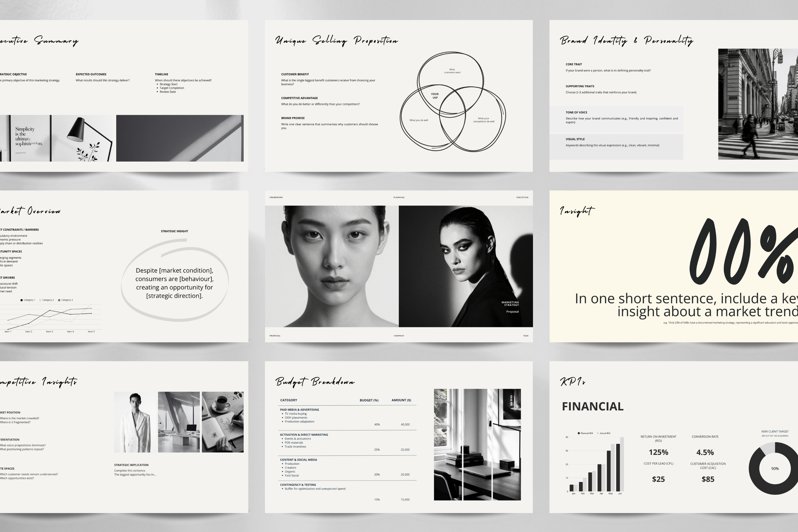
Task: Select the 'Unique Selling Proposition' slide title
Action: (336, 41)
